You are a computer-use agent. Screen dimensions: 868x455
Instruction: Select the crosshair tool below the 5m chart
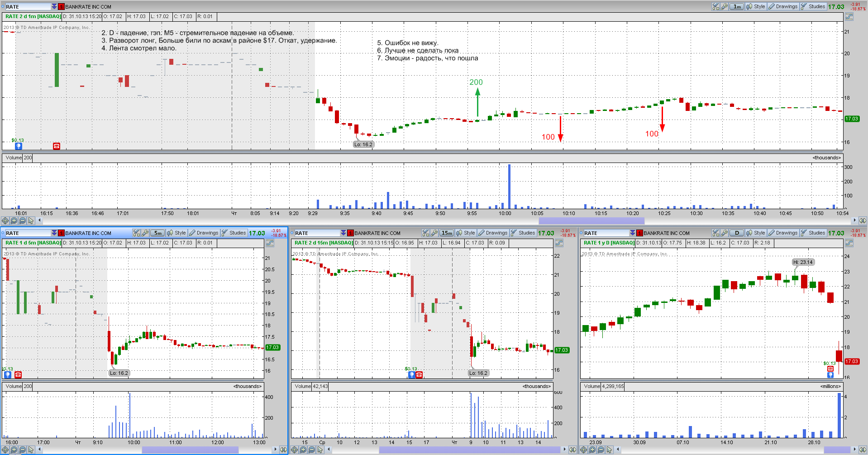point(5,450)
